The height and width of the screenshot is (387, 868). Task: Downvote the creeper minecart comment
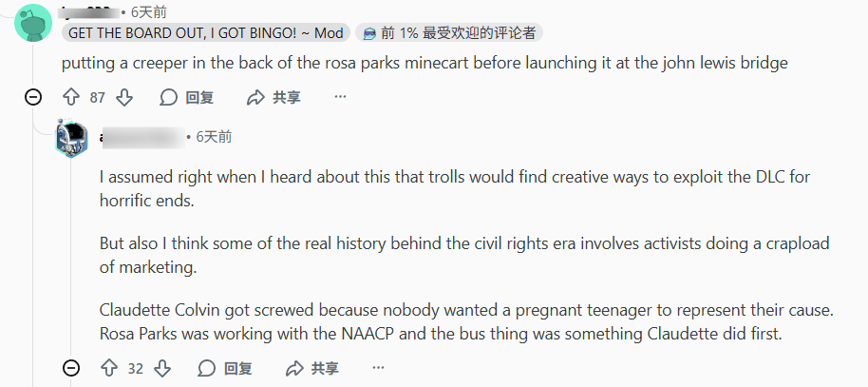[124, 97]
